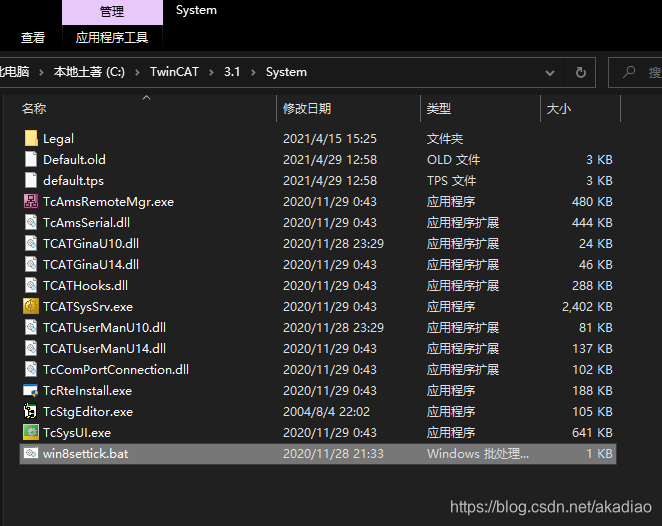This screenshot has height=526, width=662.
Task: Expand chevron after TwinCAT in path
Action: tap(211, 72)
